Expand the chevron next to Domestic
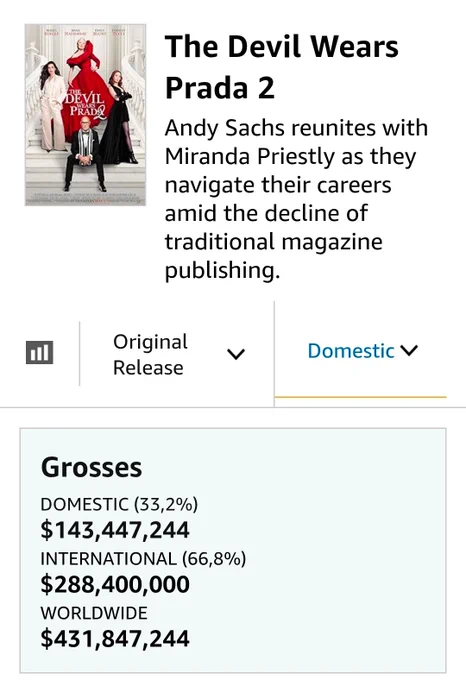This screenshot has width=466, height=680. pyautogui.click(x=409, y=350)
